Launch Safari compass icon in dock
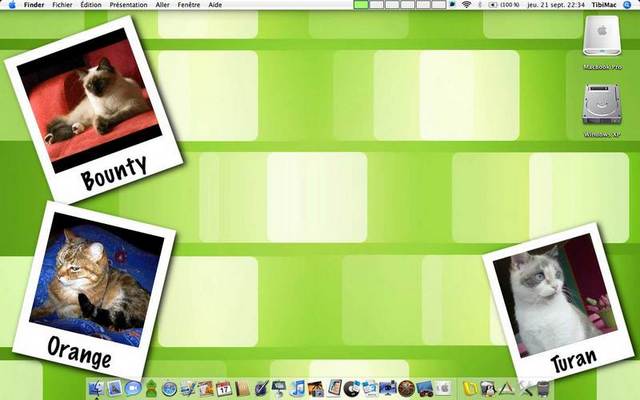The height and width of the screenshot is (400, 640). pyautogui.click(x=169, y=388)
